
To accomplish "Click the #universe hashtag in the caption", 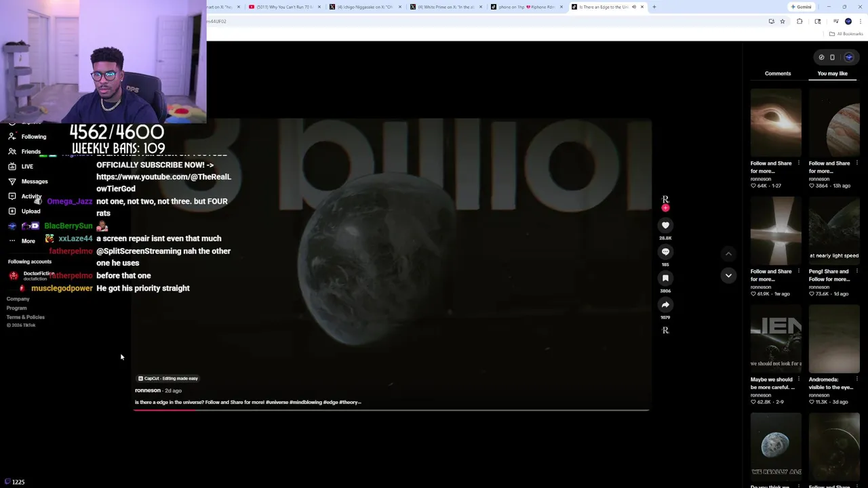I will (x=277, y=403).
